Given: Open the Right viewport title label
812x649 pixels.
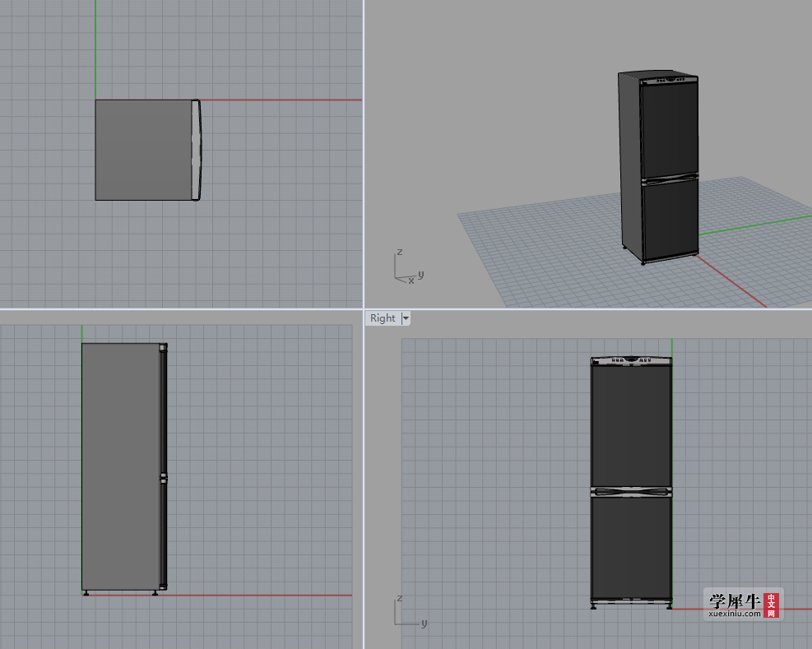Looking at the screenshot, I should [x=383, y=318].
